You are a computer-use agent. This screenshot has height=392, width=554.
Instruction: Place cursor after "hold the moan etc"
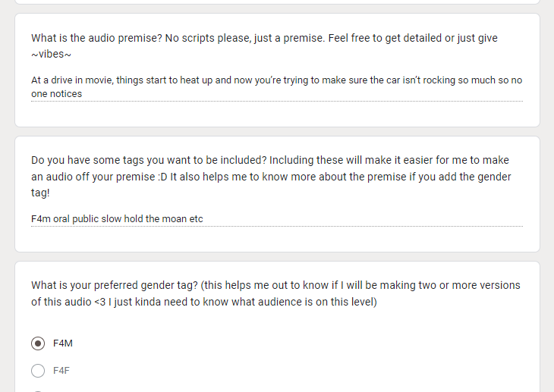point(203,219)
